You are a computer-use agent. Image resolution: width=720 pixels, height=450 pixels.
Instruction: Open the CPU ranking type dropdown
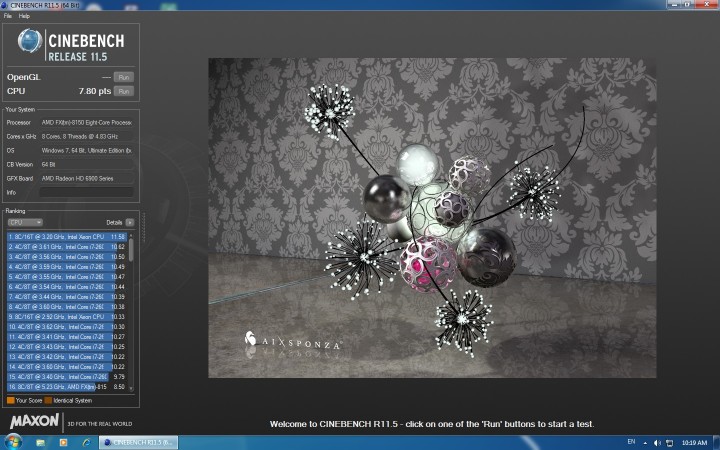click(25, 222)
